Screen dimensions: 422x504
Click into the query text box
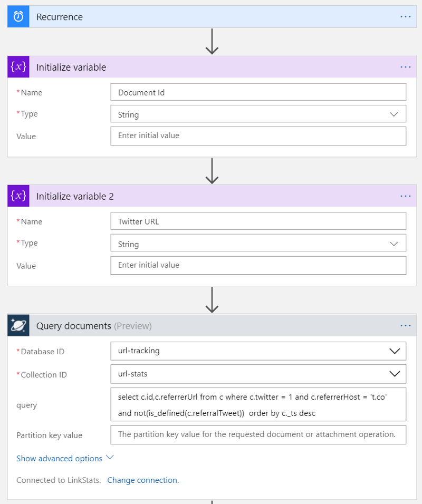point(258,404)
